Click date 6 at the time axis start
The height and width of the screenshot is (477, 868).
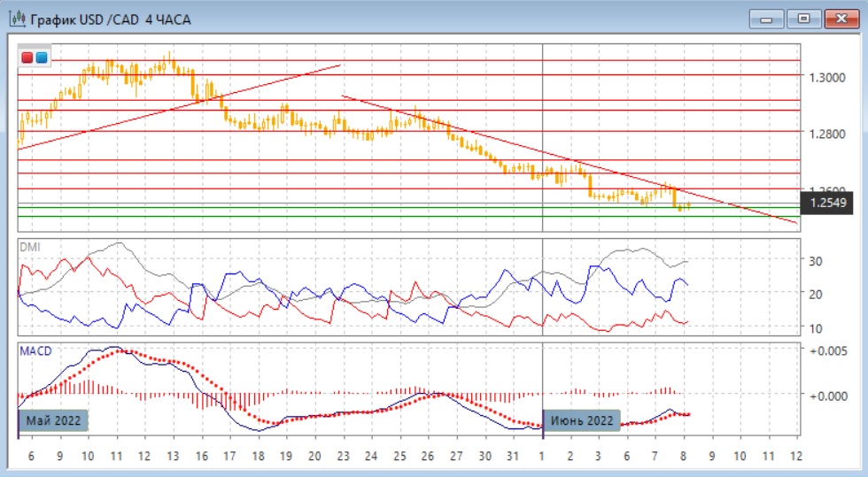pyautogui.click(x=32, y=456)
